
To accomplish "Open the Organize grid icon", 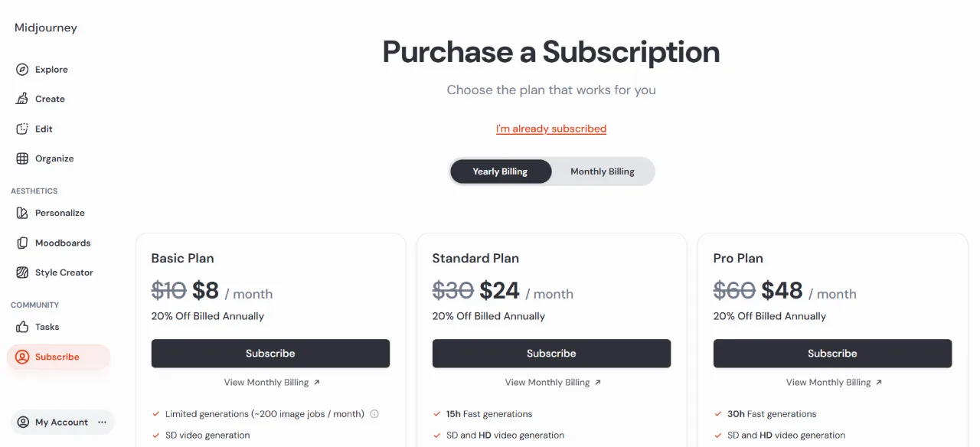I will [x=22, y=158].
